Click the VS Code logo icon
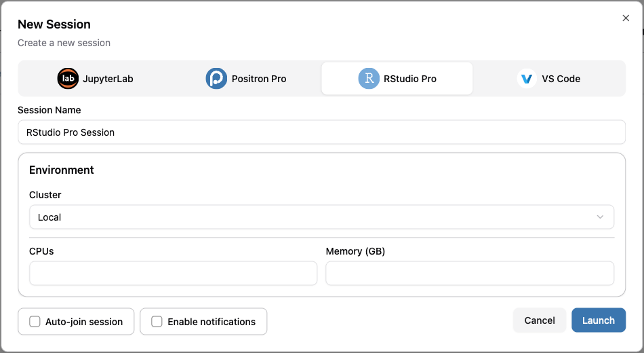Viewport: 644px width, 353px height. pos(527,79)
